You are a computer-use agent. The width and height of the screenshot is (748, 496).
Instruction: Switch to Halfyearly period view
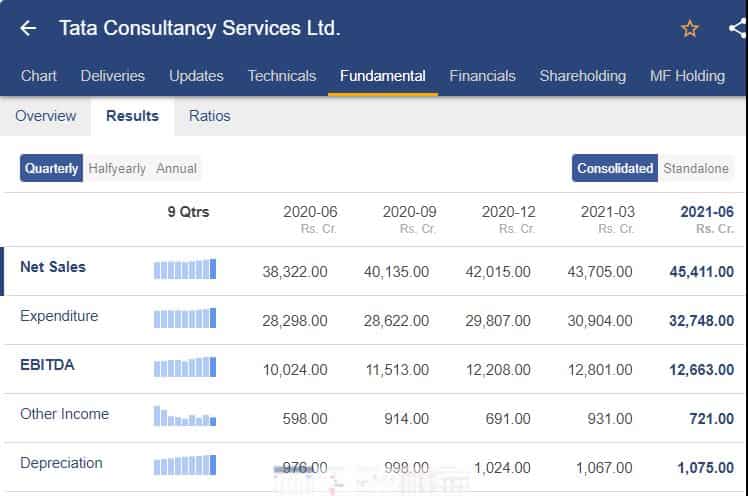pos(117,168)
